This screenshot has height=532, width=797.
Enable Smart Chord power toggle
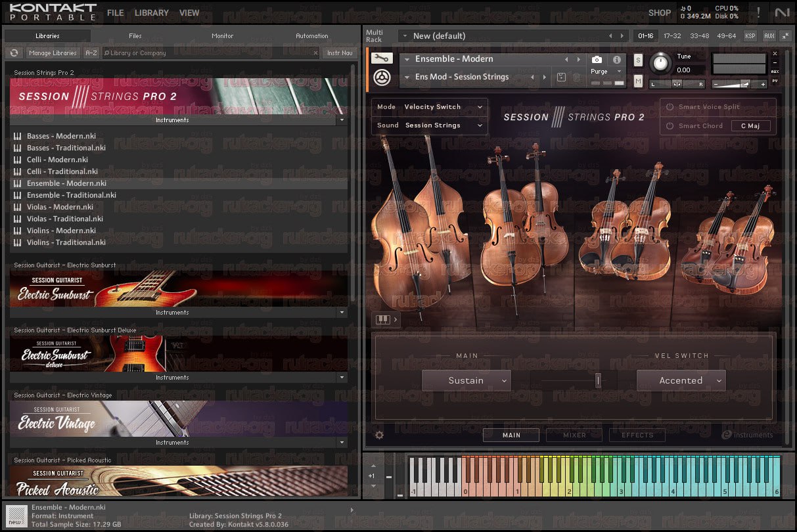click(x=671, y=125)
